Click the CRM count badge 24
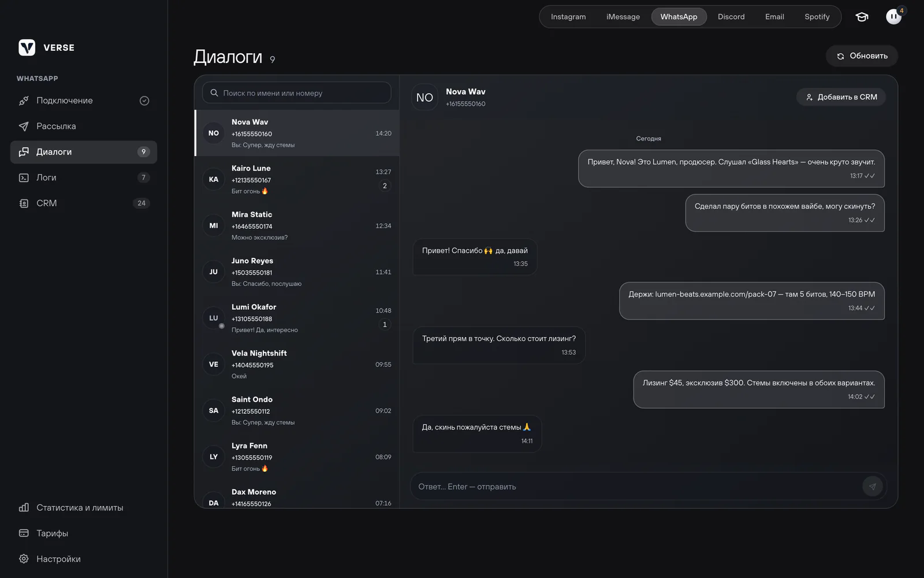This screenshot has width=924, height=578. (141, 203)
